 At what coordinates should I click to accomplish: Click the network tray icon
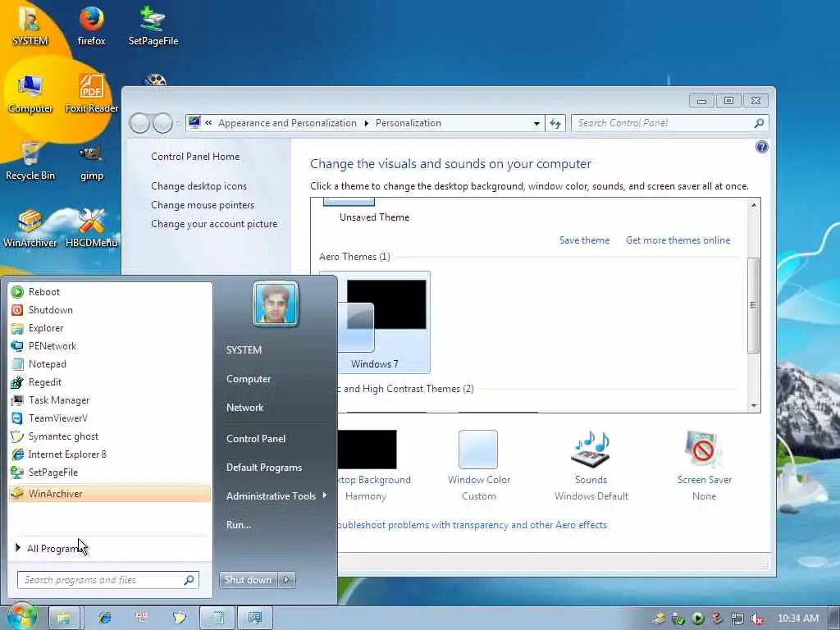point(737,619)
